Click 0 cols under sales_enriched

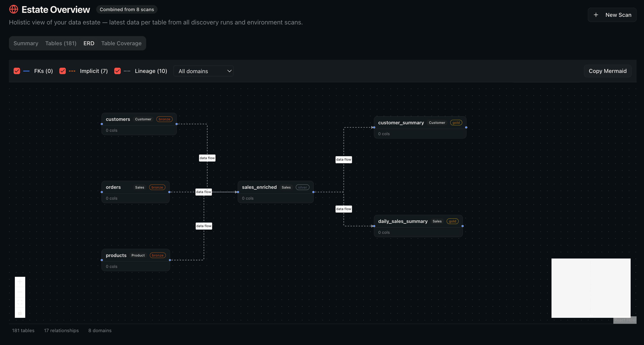point(248,198)
